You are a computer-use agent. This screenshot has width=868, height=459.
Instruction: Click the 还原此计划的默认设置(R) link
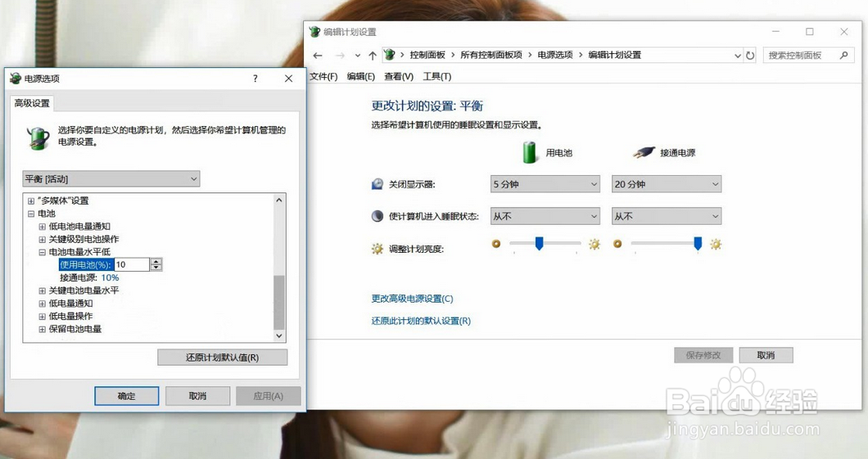pos(421,321)
